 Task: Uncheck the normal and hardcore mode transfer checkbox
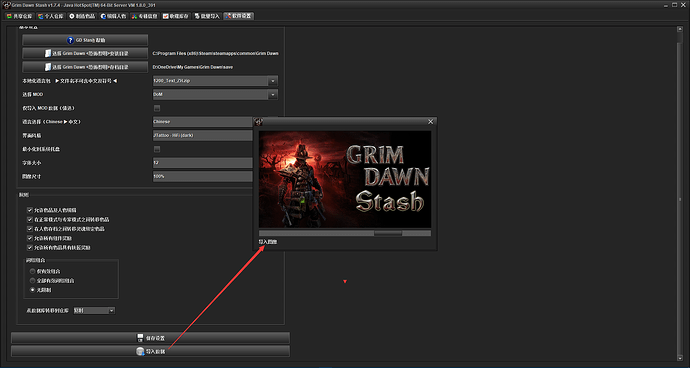[x=30, y=219]
